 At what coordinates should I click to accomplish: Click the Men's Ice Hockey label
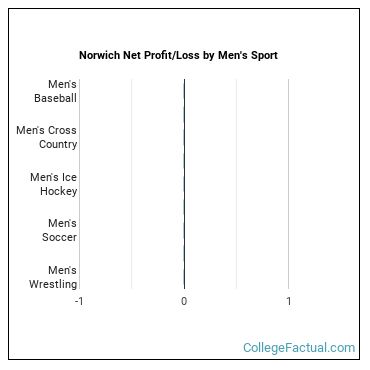coord(54,184)
